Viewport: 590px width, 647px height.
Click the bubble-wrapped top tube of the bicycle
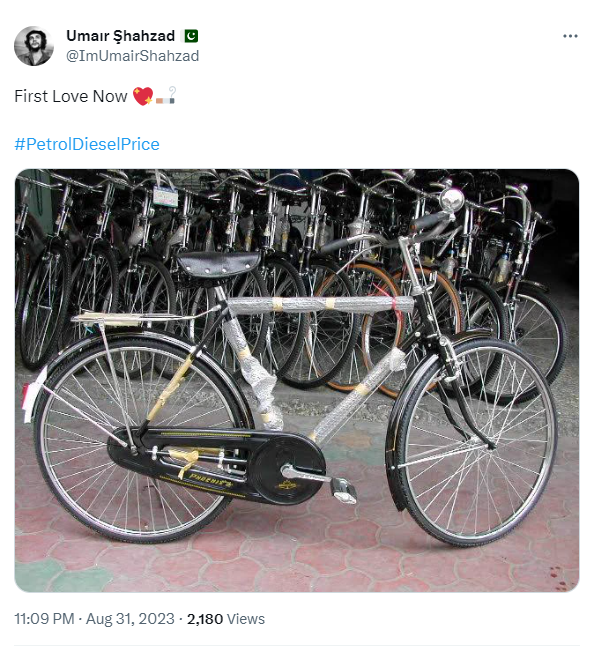click(321, 305)
